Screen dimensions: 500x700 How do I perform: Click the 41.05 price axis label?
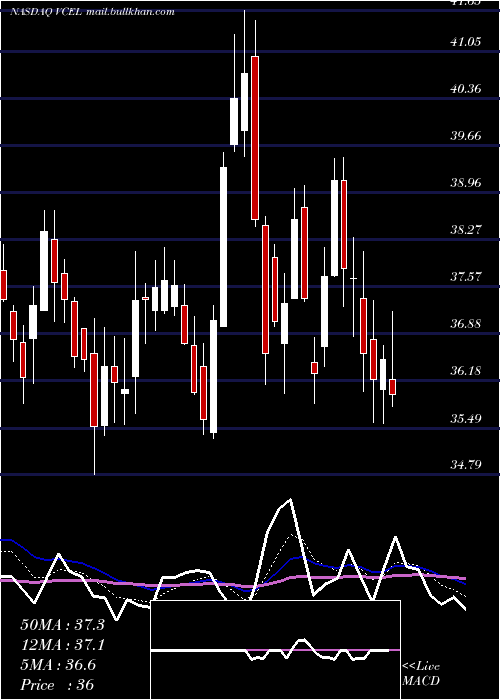(x=466, y=42)
